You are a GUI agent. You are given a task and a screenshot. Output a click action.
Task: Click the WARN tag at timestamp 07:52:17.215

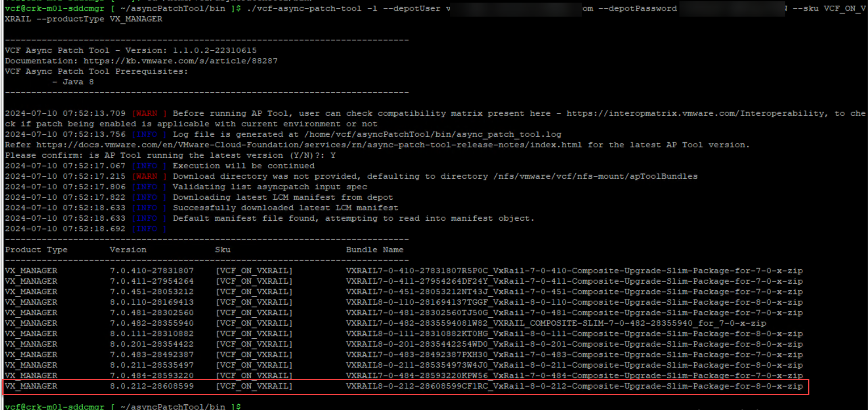pos(149,176)
